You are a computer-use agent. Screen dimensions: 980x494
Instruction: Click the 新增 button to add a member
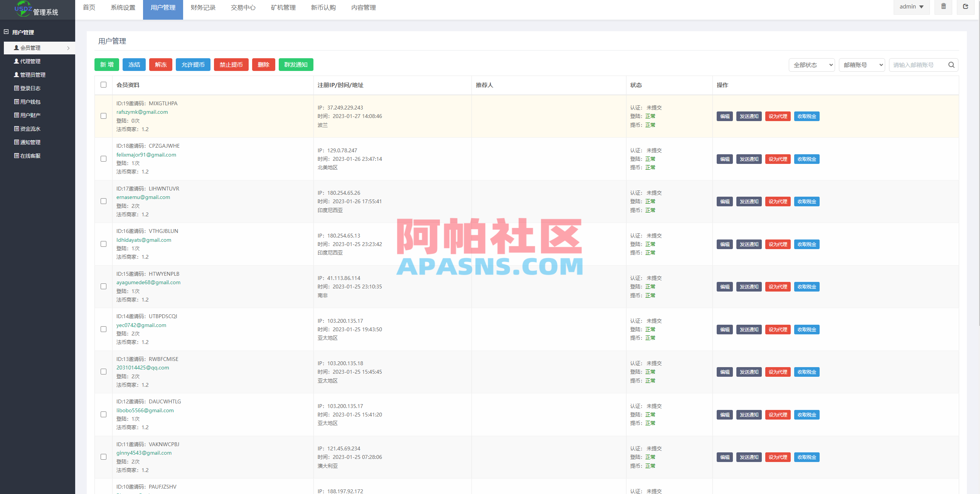[107, 64]
